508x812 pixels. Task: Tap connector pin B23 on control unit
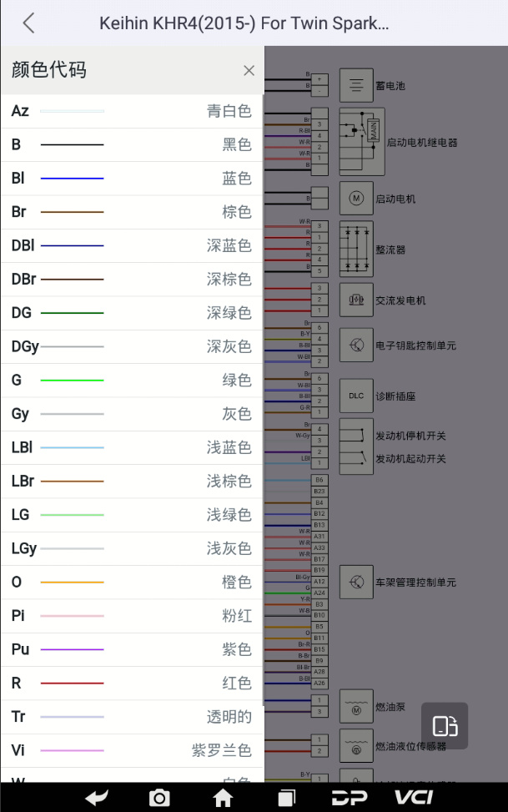coord(319,492)
